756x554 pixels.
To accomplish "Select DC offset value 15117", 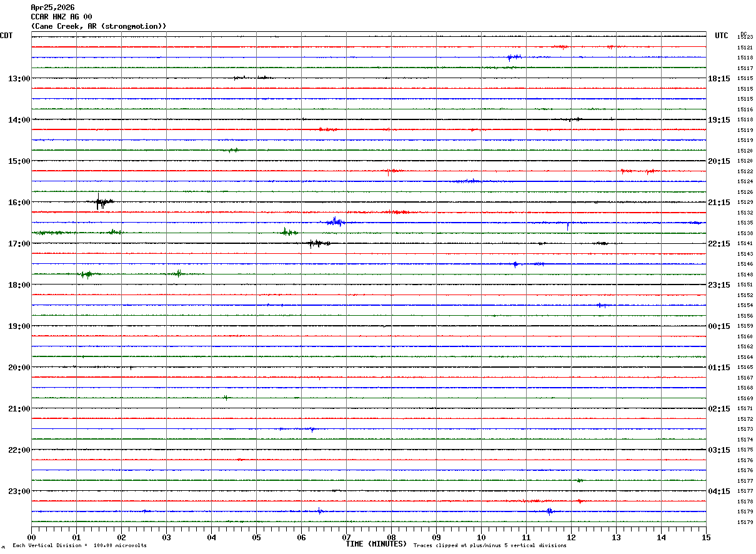I will [745, 68].
